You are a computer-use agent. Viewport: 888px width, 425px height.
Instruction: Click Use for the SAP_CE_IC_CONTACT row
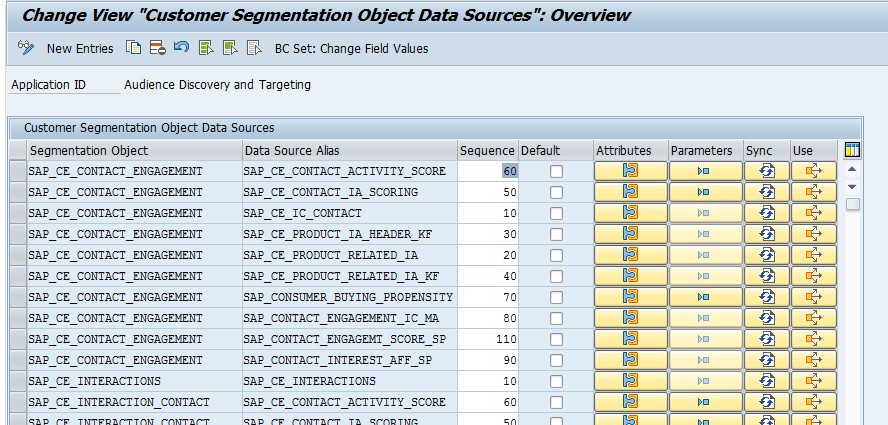tap(814, 213)
